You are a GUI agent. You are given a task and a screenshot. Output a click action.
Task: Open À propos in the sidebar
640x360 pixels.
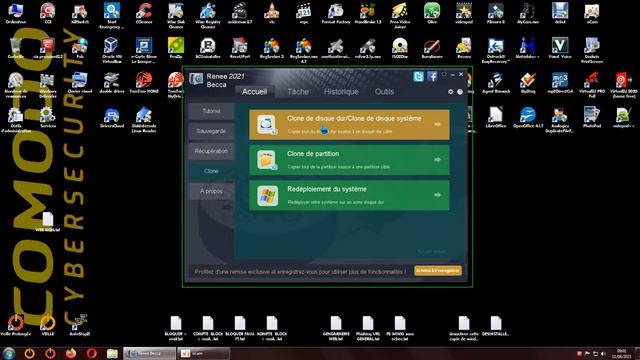(211, 191)
